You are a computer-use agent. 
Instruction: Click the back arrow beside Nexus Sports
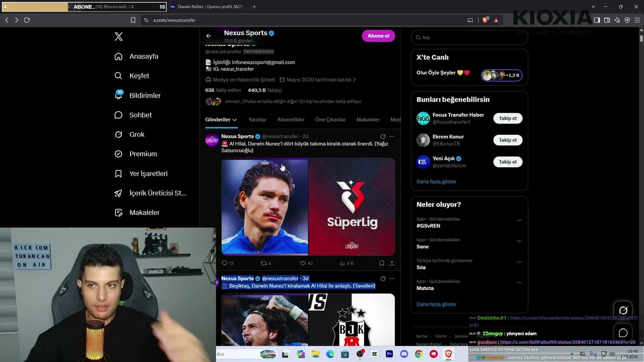pos(209,36)
